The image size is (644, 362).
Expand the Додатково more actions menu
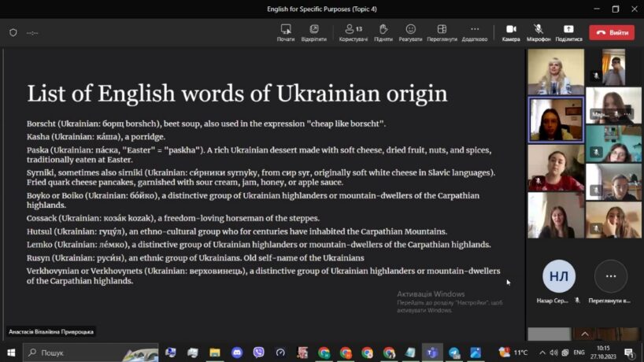(474, 32)
